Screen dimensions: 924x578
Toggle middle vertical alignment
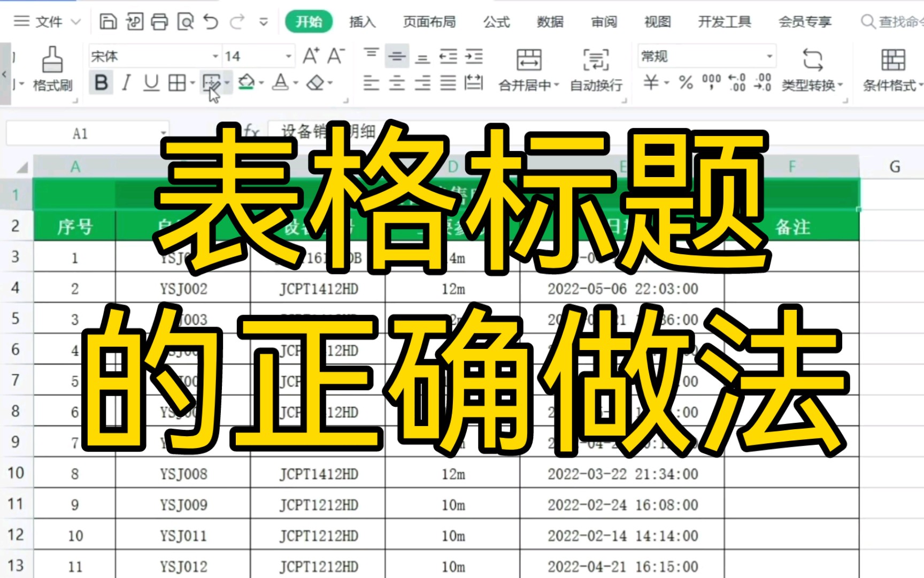(x=397, y=56)
